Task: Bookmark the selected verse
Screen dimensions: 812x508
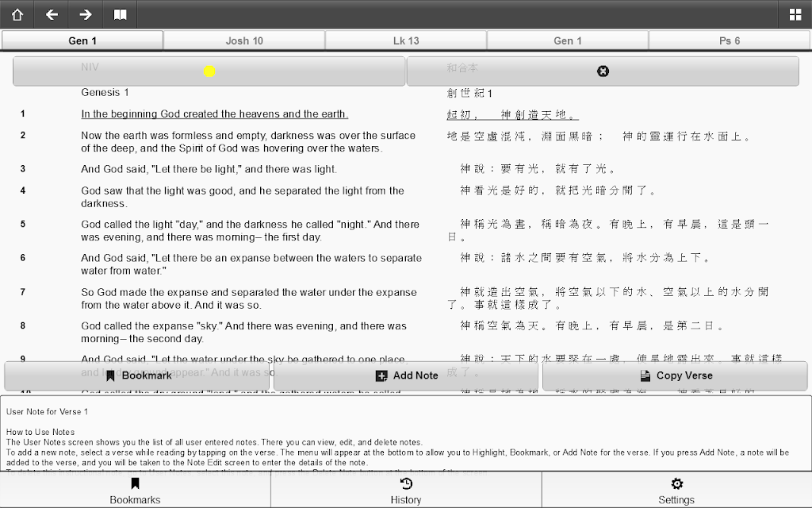Action: click(136, 375)
